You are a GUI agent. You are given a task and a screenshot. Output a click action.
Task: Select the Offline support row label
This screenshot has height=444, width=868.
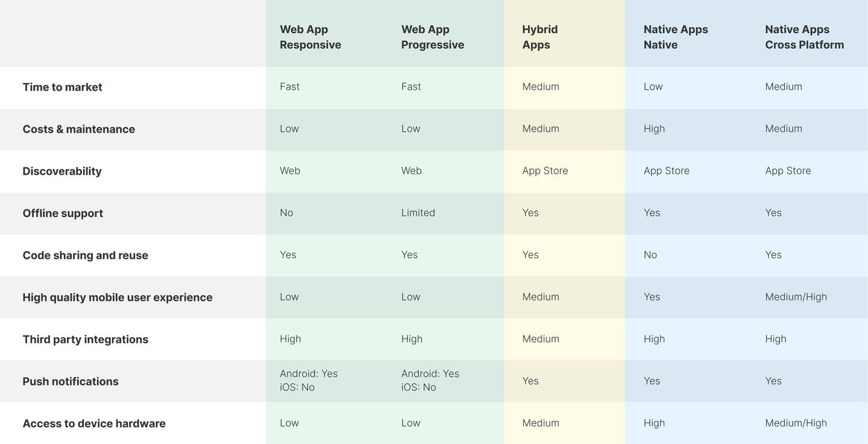point(63,213)
